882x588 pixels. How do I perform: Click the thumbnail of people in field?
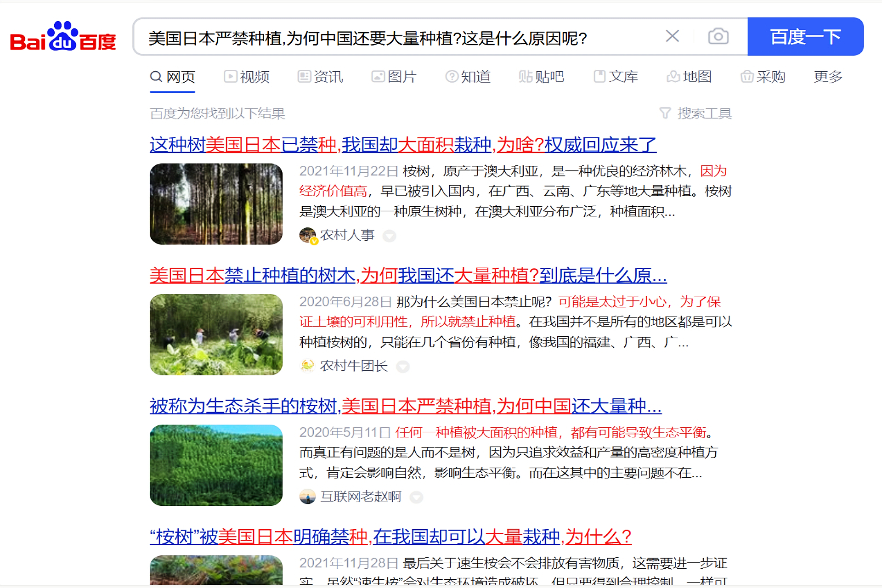pos(216,334)
